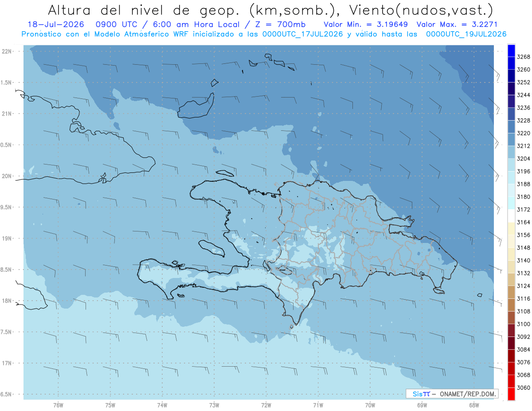Click the white swatch between 3164 and 3172
532x411 pixels.
coord(511,215)
